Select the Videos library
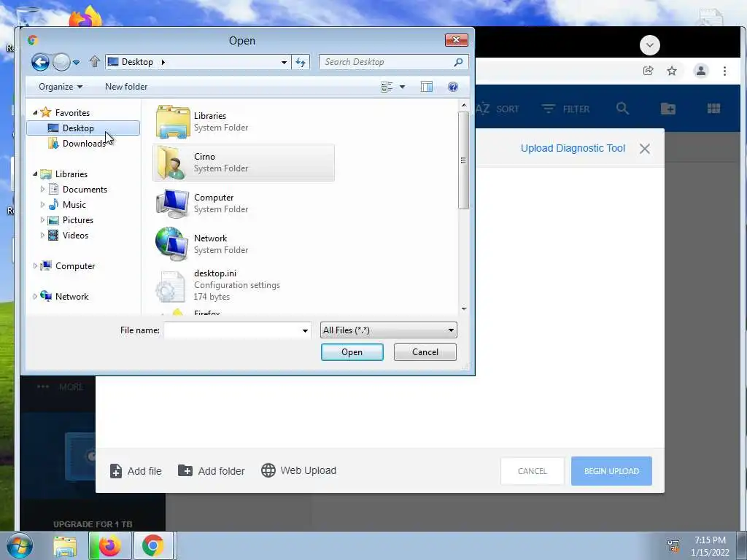 pyautogui.click(x=75, y=236)
